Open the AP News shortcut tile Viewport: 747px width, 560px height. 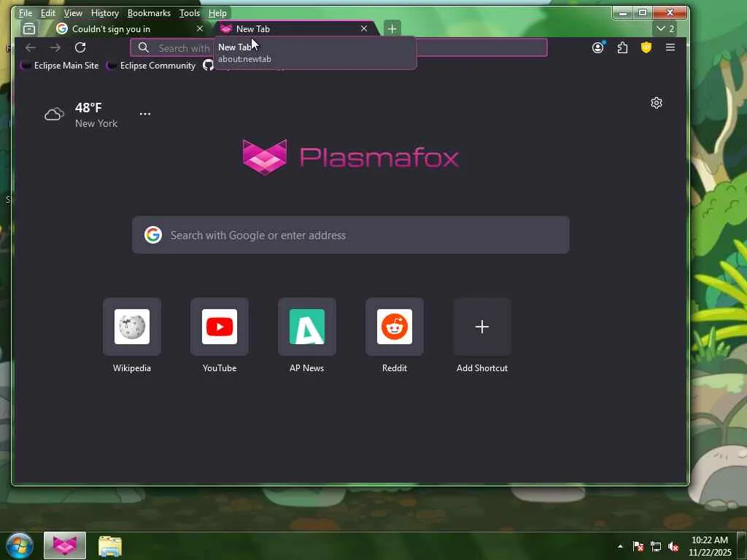point(307,327)
